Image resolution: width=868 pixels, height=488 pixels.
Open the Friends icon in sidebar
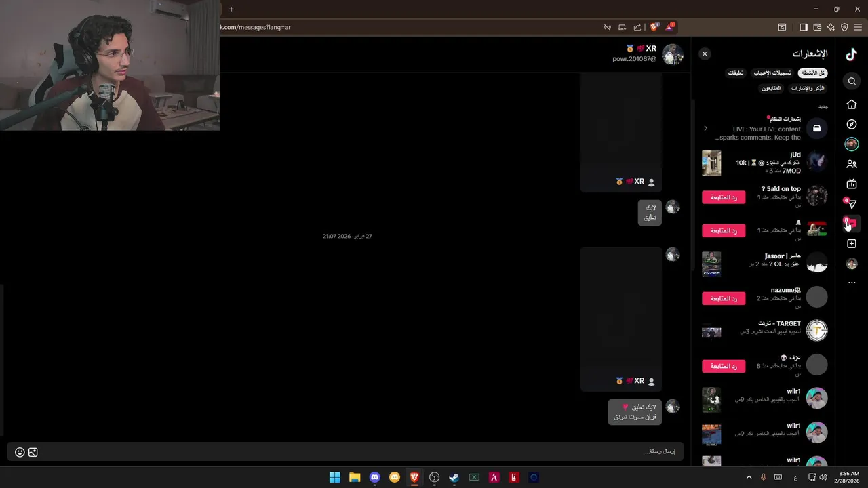tap(852, 164)
